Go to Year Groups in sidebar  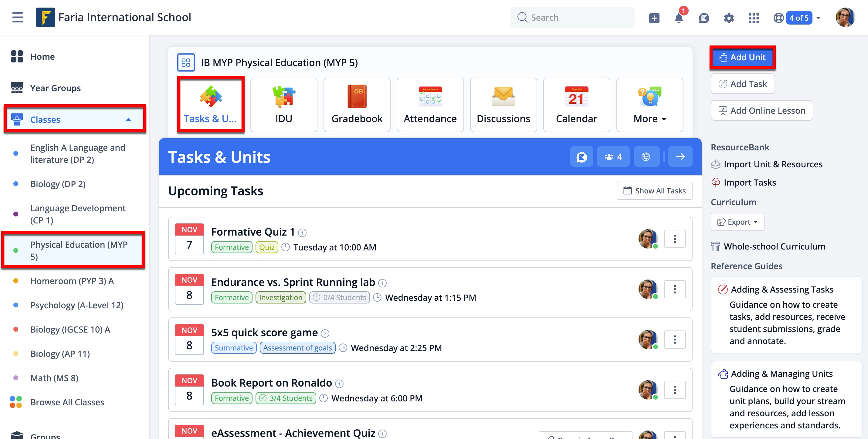coord(55,88)
